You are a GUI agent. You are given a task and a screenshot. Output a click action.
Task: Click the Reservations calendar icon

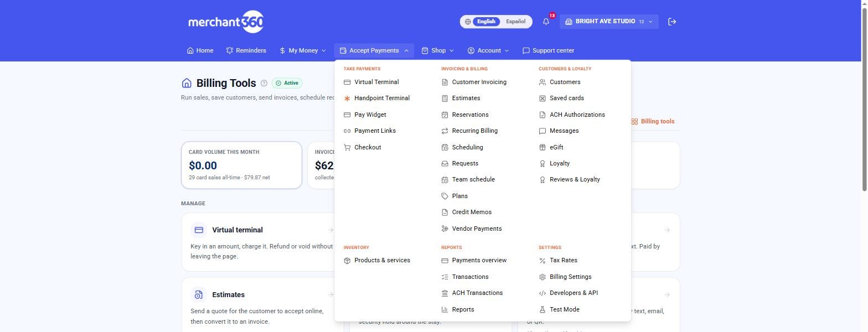tap(445, 115)
